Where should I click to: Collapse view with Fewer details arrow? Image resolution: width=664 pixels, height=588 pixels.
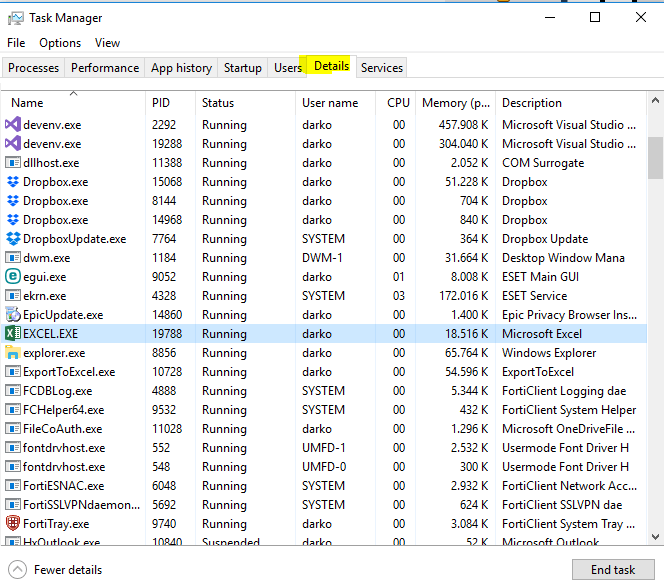tap(17, 570)
